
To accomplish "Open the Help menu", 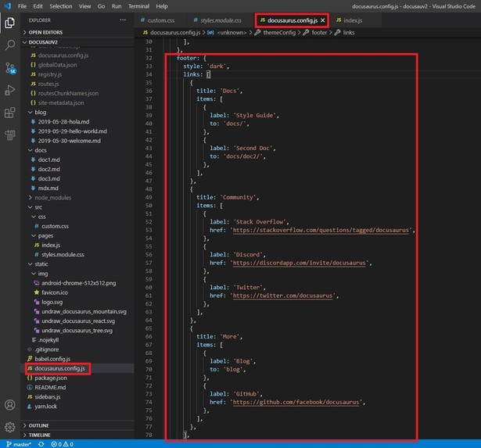I will 162,6.
